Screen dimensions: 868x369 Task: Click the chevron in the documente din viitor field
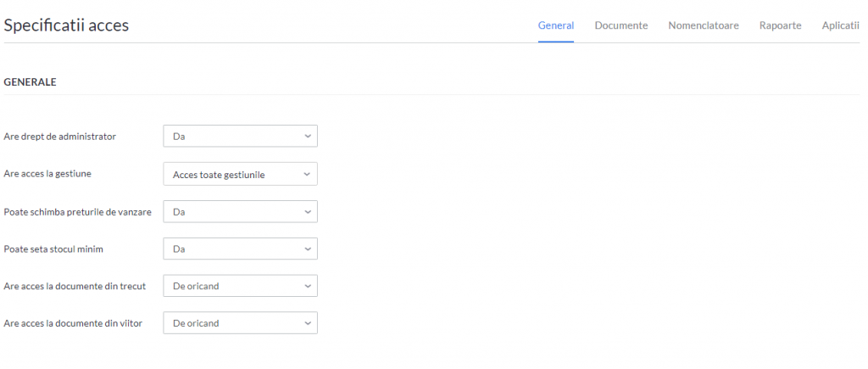click(x=308, y=323)
